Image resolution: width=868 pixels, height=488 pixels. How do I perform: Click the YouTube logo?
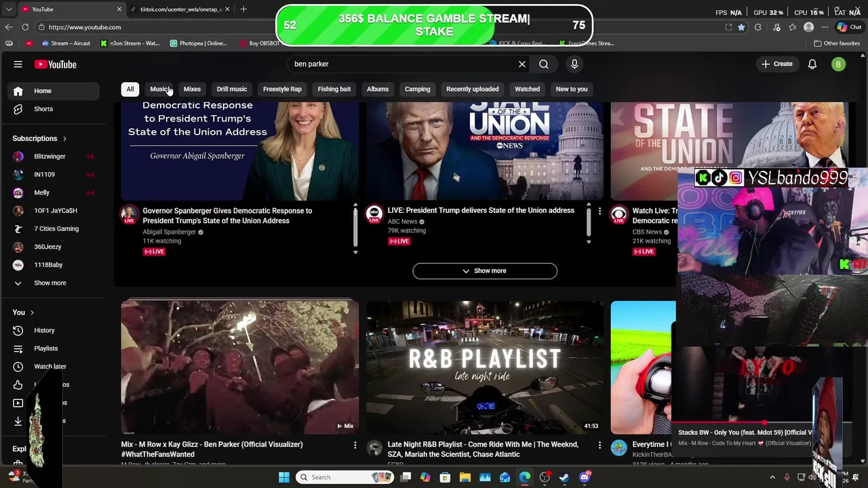pyautogui.click(x=56, y=64)
